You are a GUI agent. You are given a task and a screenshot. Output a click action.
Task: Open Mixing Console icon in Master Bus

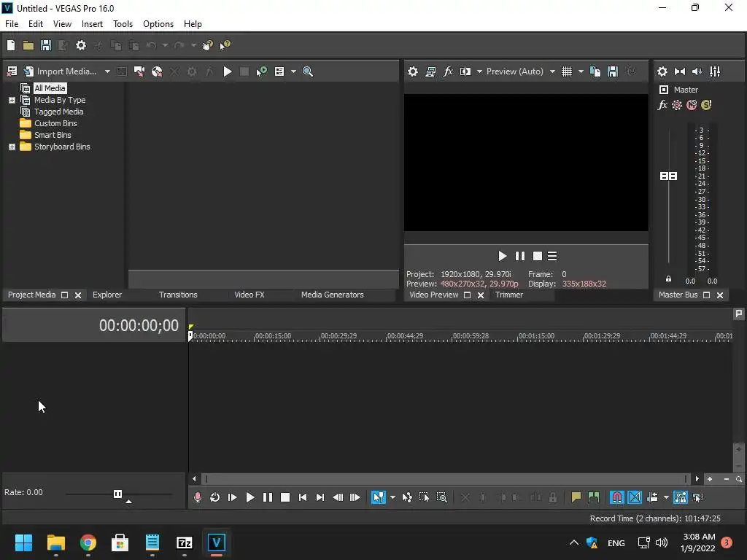[x=715, y=71]
